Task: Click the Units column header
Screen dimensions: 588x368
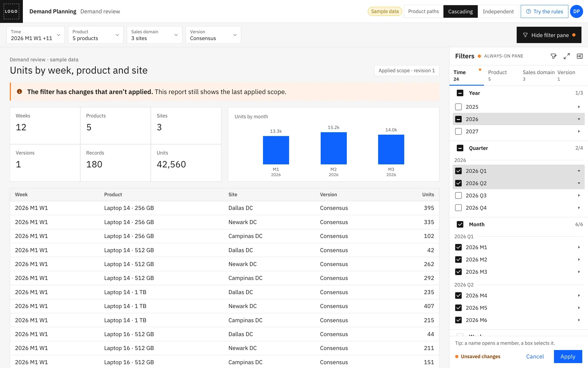Action: pyautogui.click(x=428, y=195)
